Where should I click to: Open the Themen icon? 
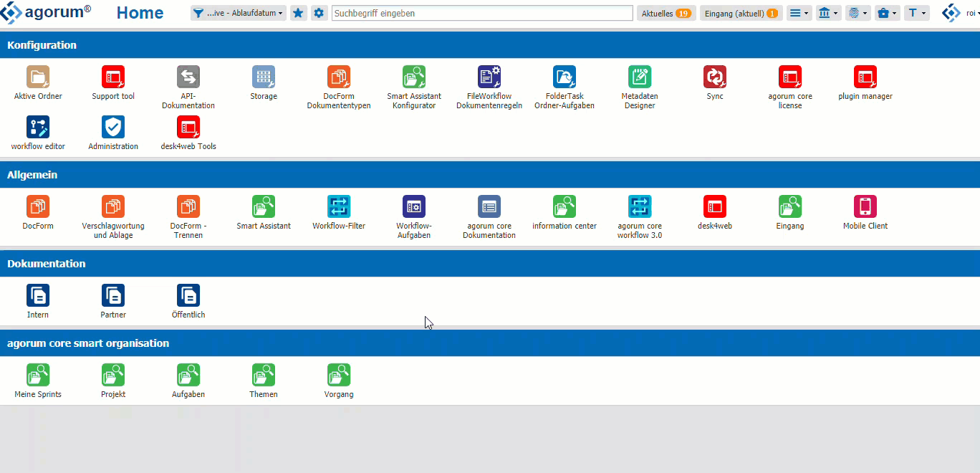tap(264, 375)
